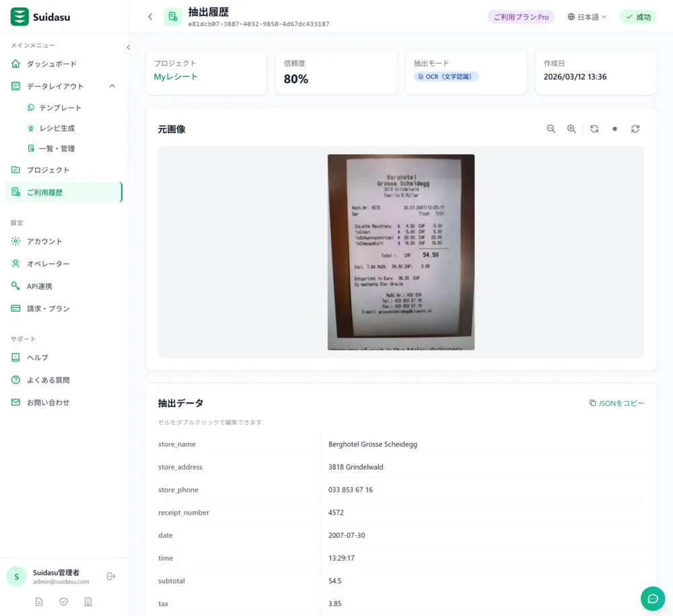Click the Suidasu logo icon
Viewport: 673px width, 616px height.
click(x=20, y=17)
